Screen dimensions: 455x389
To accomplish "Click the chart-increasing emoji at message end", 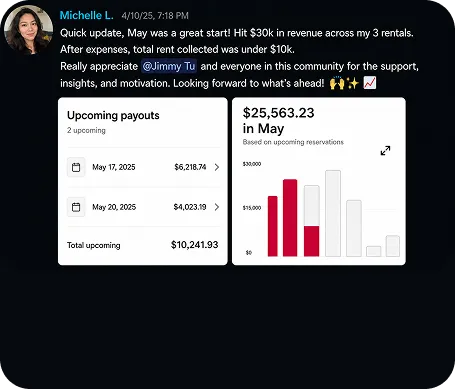I will [x=370, y=83].
